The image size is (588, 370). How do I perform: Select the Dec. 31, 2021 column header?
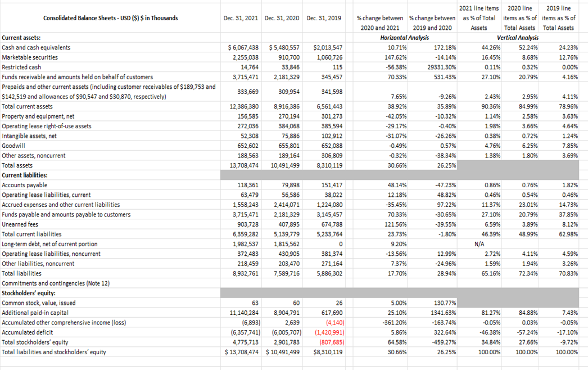pyautogui.click(x=241, y=17)
